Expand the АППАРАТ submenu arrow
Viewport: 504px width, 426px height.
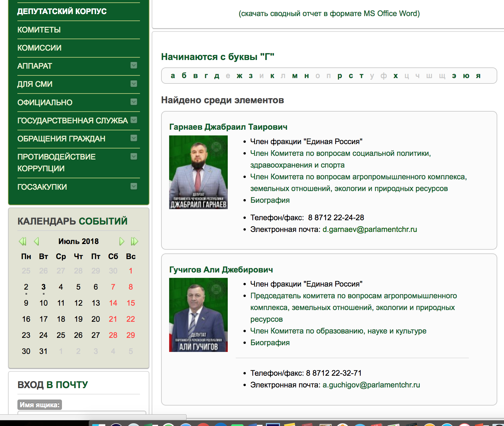[x=134, y=65]
